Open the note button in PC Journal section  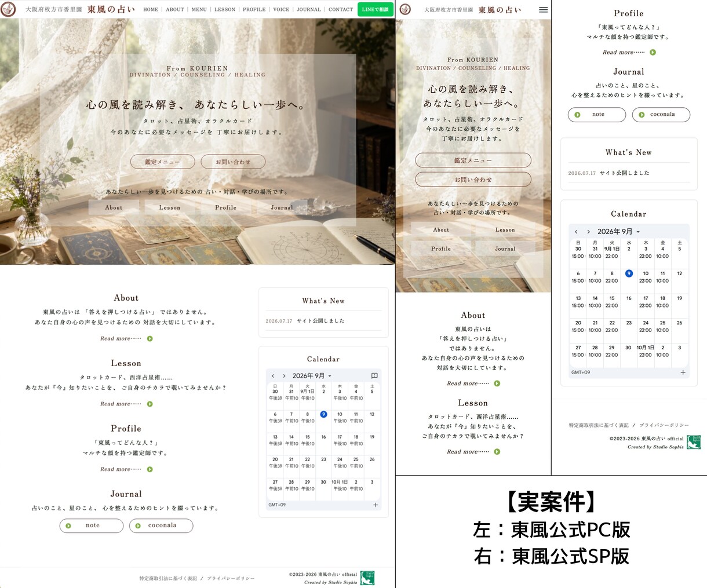point(92,525)
